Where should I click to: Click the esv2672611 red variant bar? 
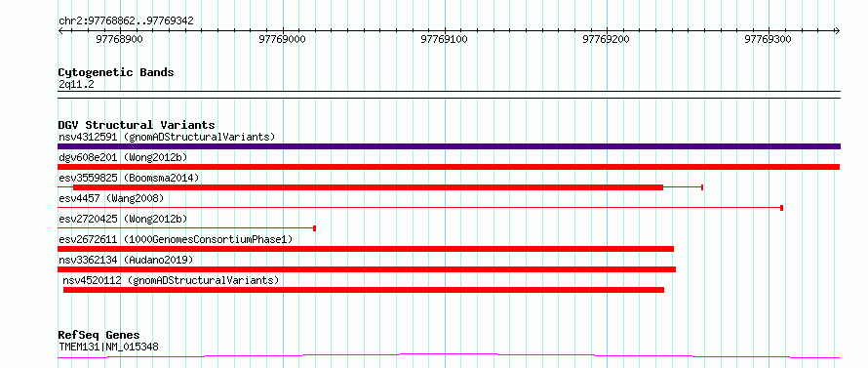[366, 249]
